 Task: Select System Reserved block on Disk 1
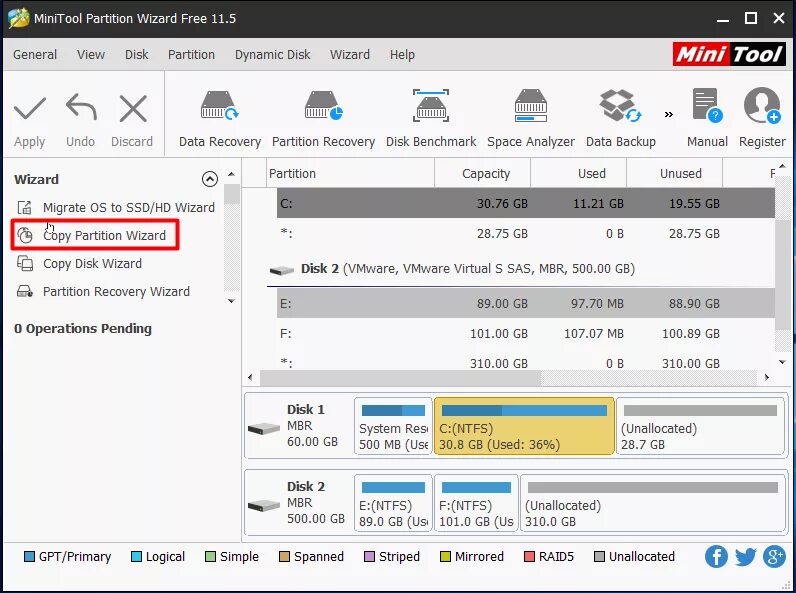tap(393, 426)
